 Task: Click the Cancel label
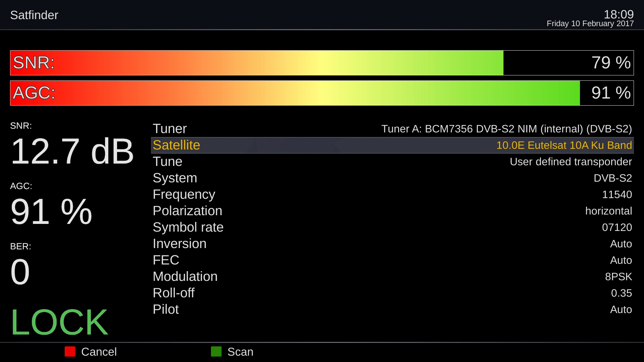click(99, 352)
